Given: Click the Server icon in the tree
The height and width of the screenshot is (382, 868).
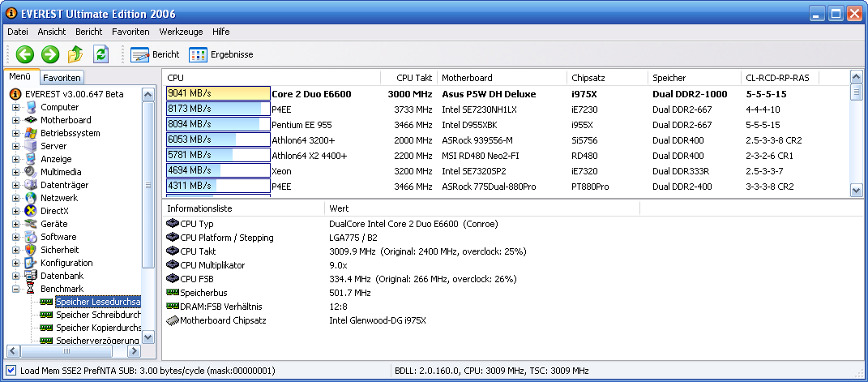Looking at the screenshot, I should (31, 146).
